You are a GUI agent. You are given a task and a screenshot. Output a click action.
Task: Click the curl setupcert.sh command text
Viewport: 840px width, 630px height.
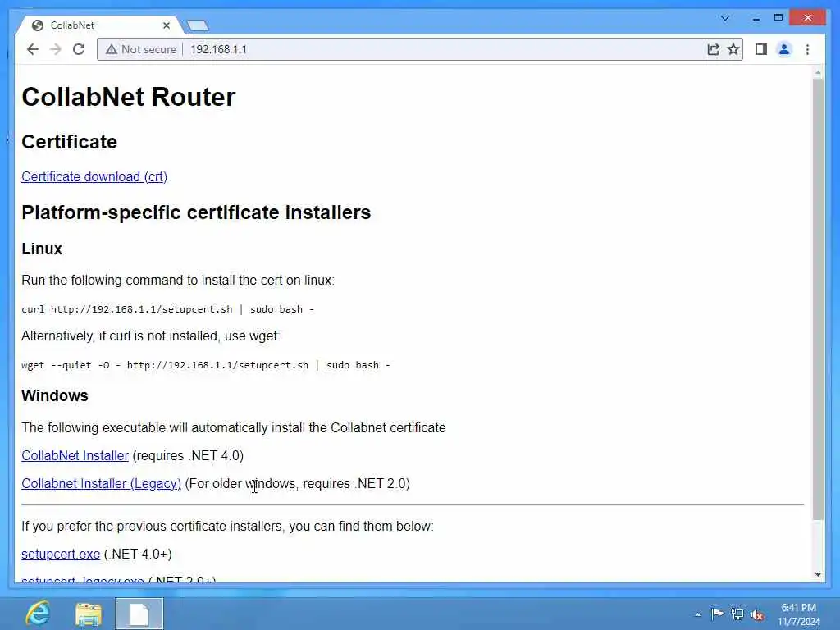[x=167, y=309]
